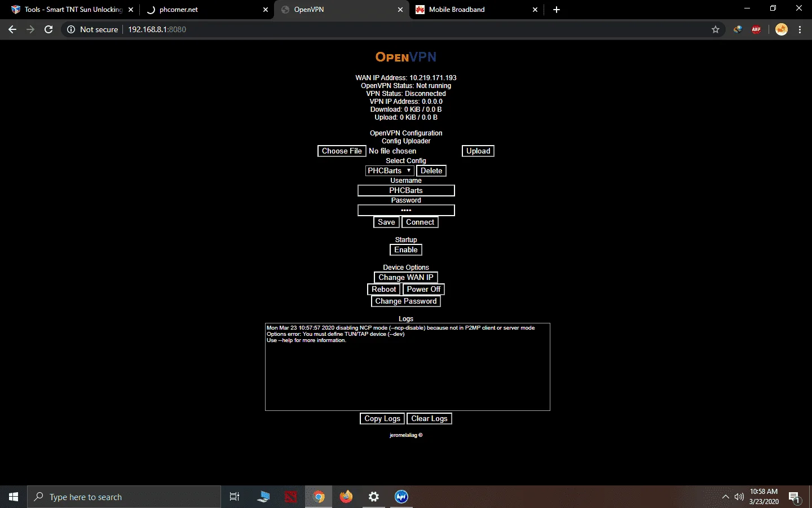This screenshot has width=812, height=508.
Task: Open the laptop app on the taskbar
Action: (263, 497)
